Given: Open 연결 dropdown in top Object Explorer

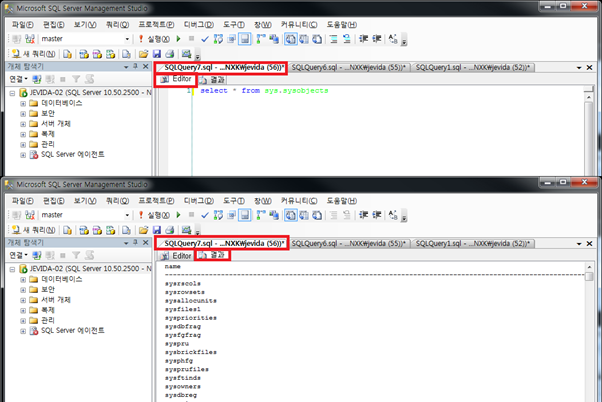Looking at the screenshot, I should click(x=18, y=79).
